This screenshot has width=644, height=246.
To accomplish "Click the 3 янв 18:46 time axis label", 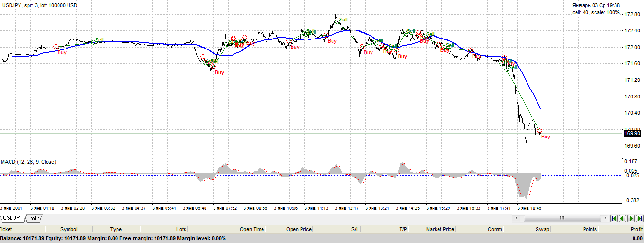I will (529, 208).
